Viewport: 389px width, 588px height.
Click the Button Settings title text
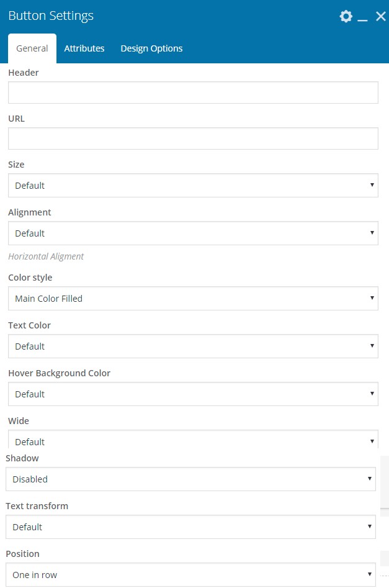click(51, 16)
